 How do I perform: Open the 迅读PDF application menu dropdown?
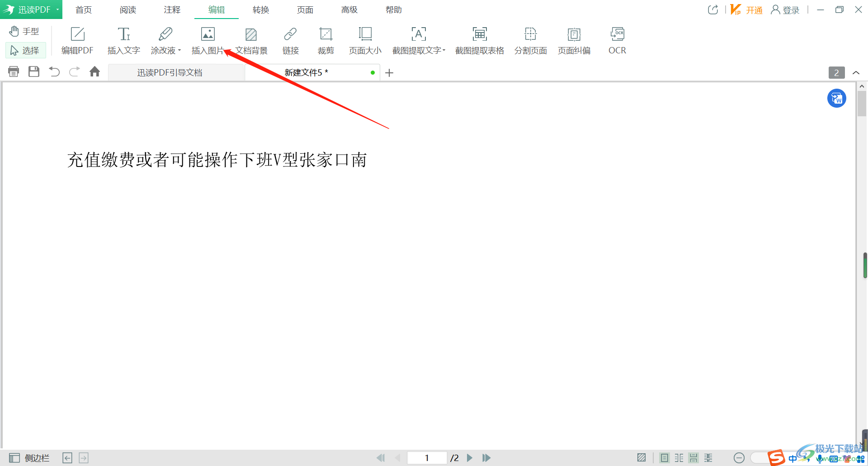(31, 10)
